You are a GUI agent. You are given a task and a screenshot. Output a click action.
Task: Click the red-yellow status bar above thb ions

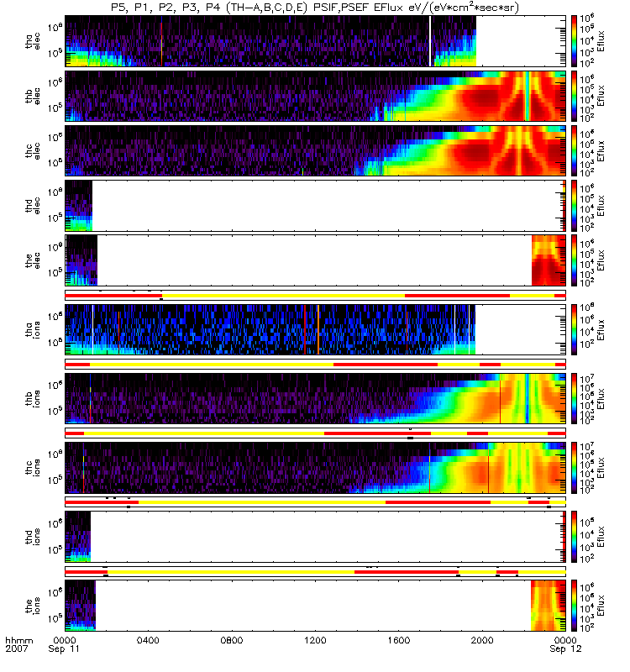click(x=316, y=365)
